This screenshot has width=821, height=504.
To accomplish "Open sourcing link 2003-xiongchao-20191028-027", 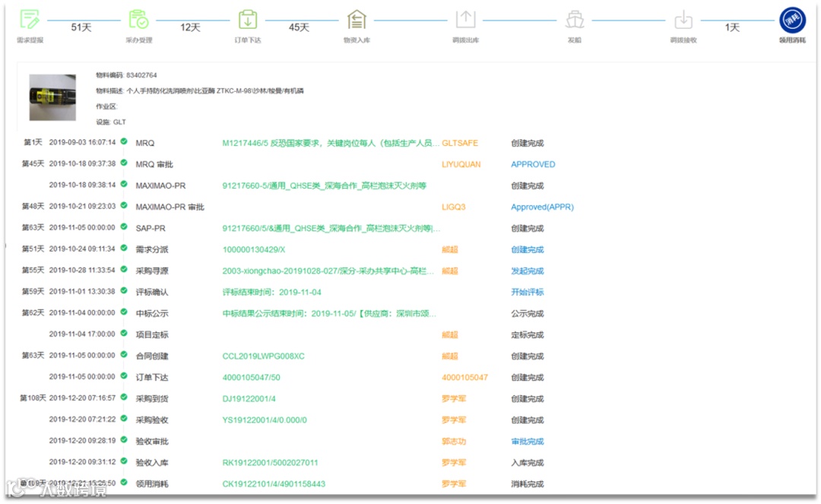I will (328, 271).
